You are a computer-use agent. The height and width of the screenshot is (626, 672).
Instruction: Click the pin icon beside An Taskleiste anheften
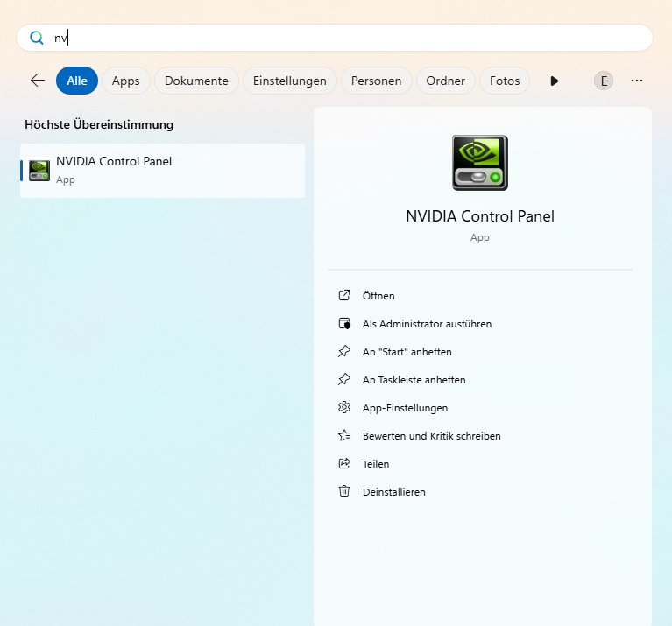click(344, 379)
